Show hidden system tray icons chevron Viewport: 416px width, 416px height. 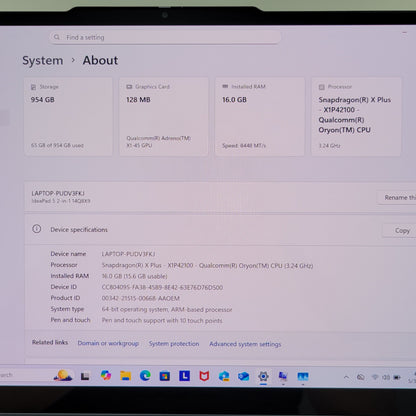[346, 377]
